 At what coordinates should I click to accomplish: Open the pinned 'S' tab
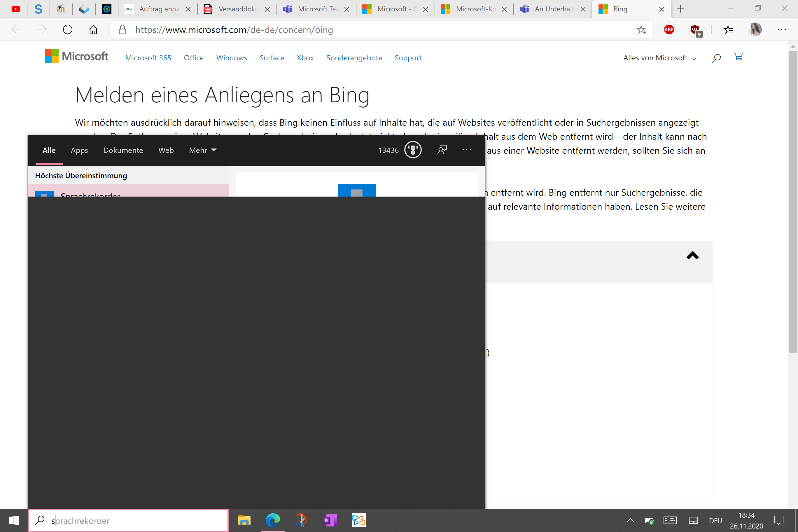coord(38,9)
